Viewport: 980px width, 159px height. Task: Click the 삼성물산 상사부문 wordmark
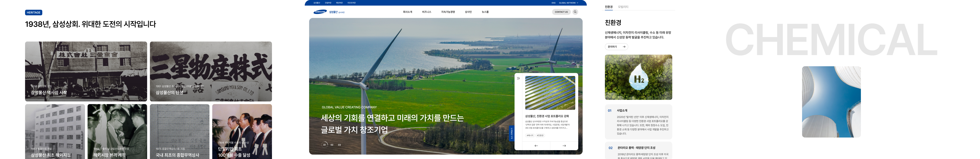[x=337, y=12]
